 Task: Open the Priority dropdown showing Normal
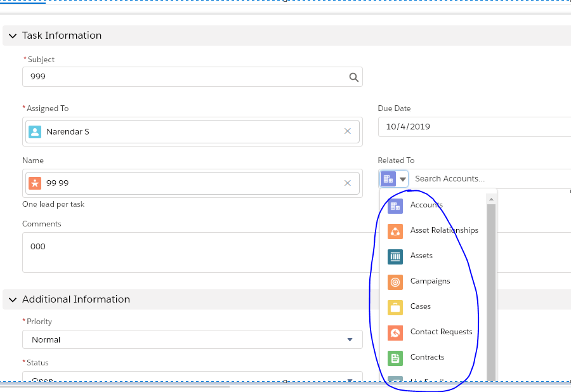click(192, 339)
